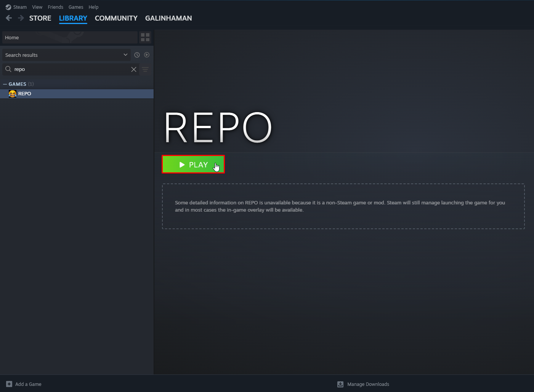Open the filter options icon beside search
Image resolution: width=534 pixels, height=392 pixels.
[145, 69]
